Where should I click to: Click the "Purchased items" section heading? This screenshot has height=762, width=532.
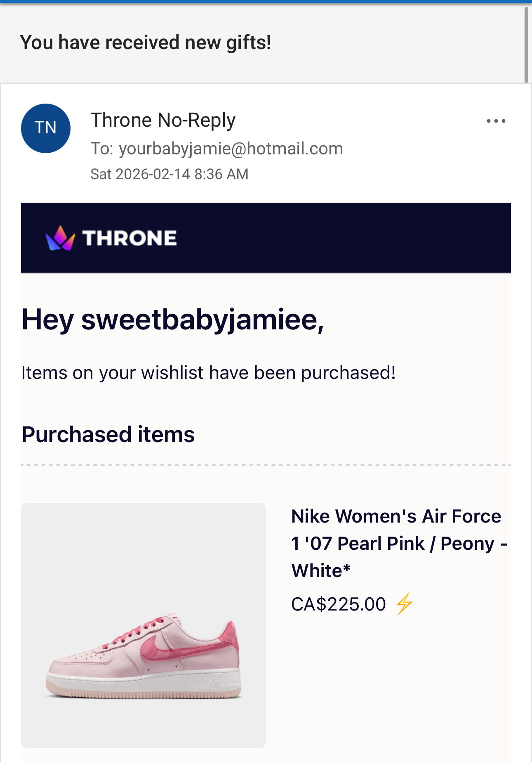[x=108, y=435]
